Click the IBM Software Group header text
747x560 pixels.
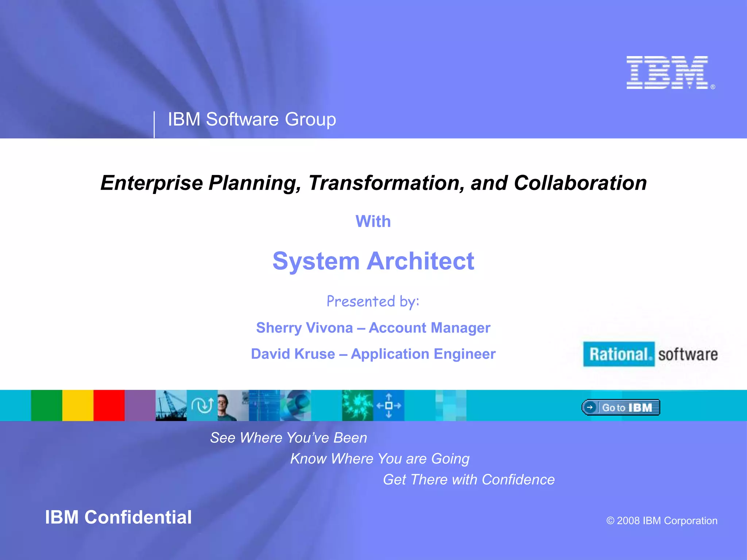(x=252, y=119)
